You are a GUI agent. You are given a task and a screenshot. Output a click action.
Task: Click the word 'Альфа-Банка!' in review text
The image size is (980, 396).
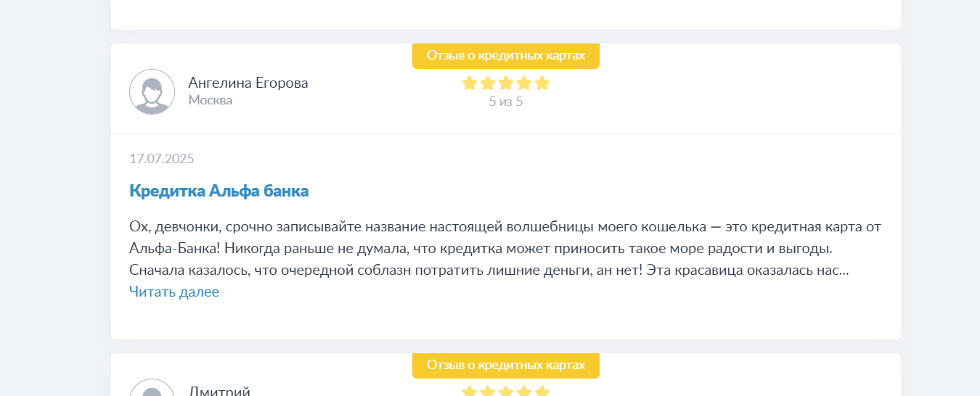(175, 248)
